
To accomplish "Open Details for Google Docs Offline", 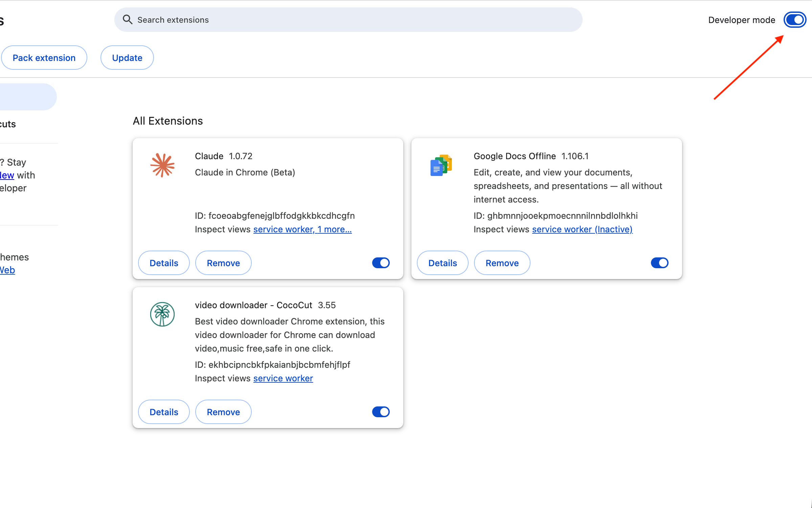I will (443, 263).
